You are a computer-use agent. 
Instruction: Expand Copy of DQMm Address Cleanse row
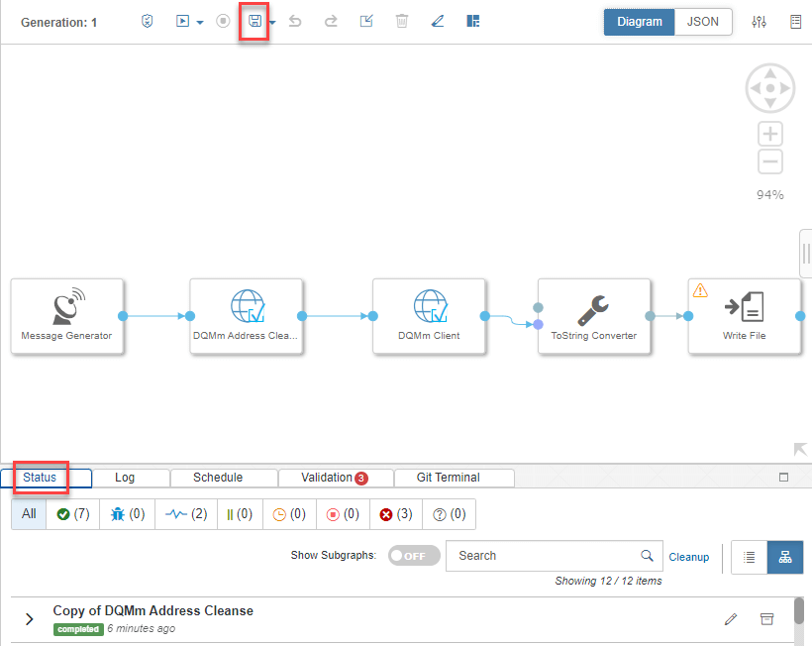(30, 619)
